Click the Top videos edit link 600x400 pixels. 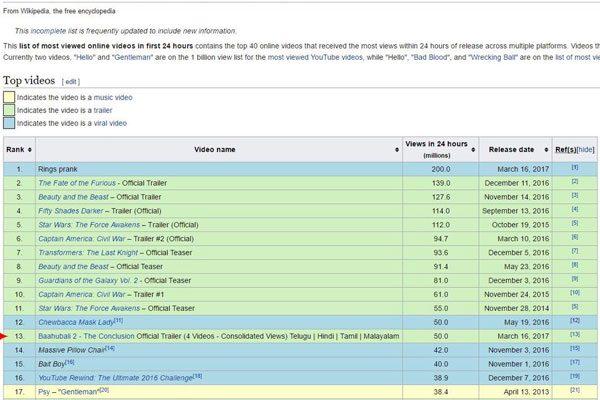[71, 82]
